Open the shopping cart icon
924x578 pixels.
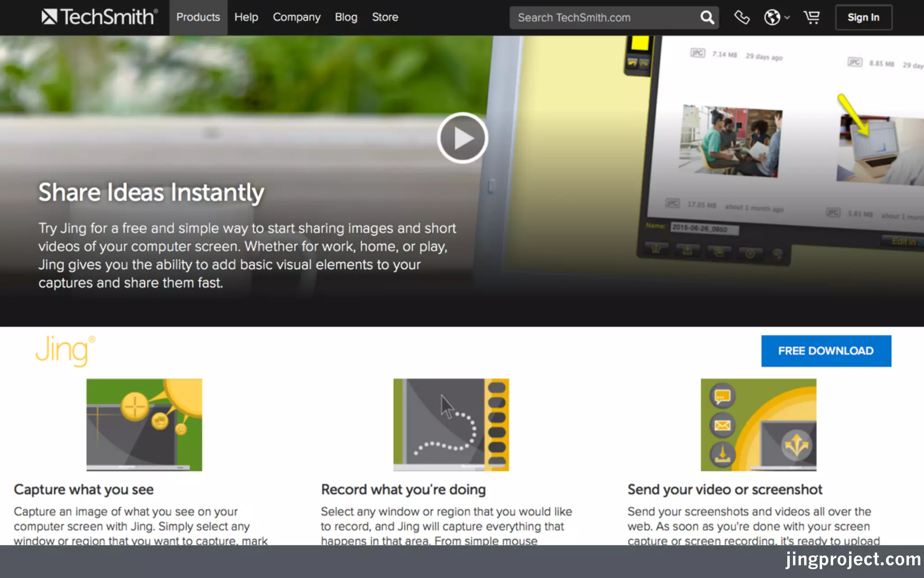click(x=812, y=18)
